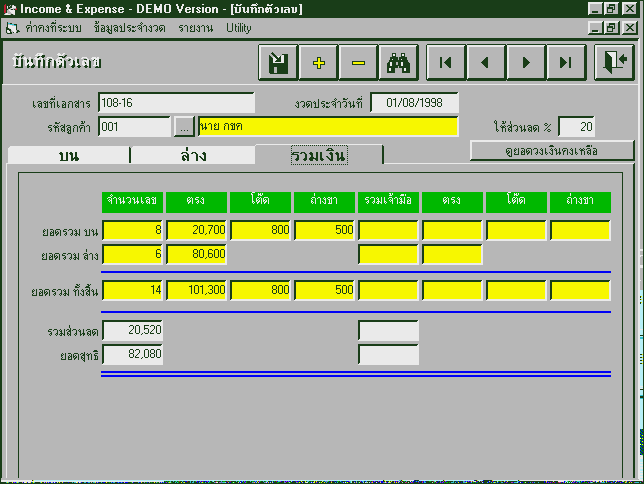Switch to the ล่าง tab
The width and height of the screenshot is (644, 484).
pos(193,155)
